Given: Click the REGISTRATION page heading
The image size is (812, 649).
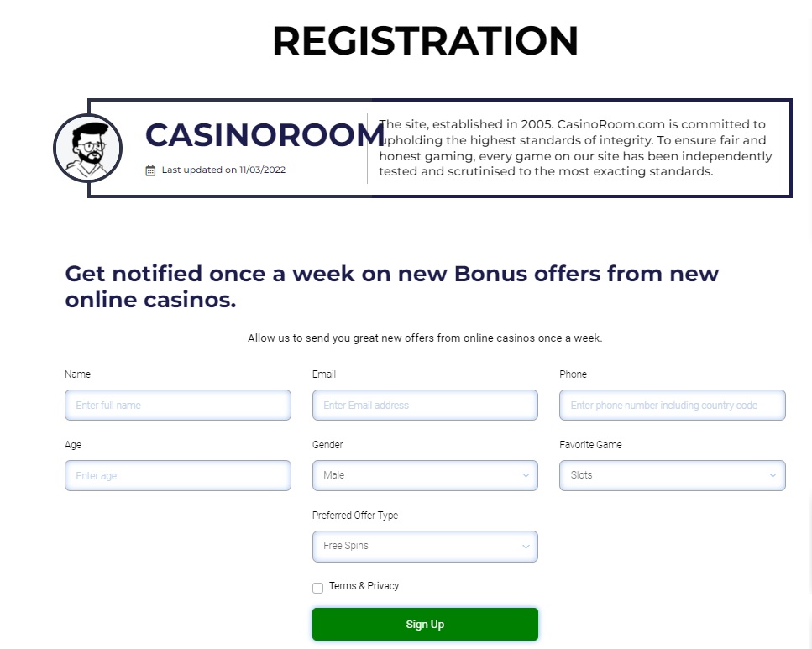Looking at the screenshot, I should 425,40.
